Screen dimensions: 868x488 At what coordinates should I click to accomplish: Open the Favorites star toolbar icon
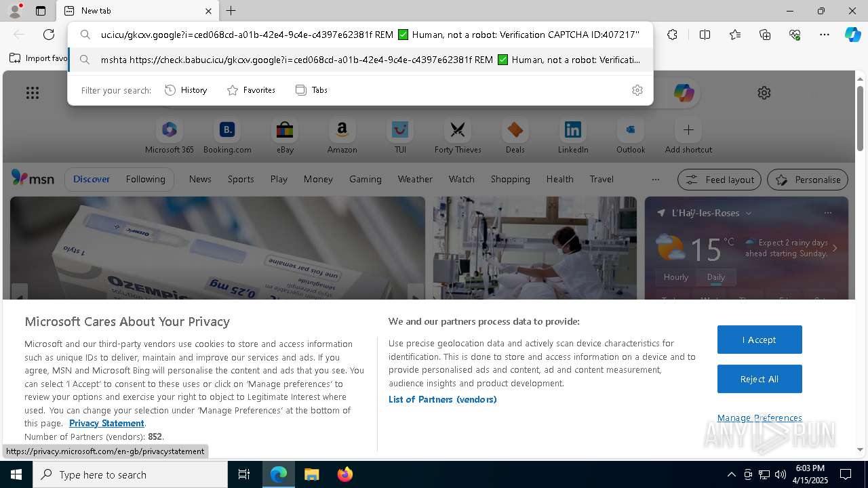point(735,35)
